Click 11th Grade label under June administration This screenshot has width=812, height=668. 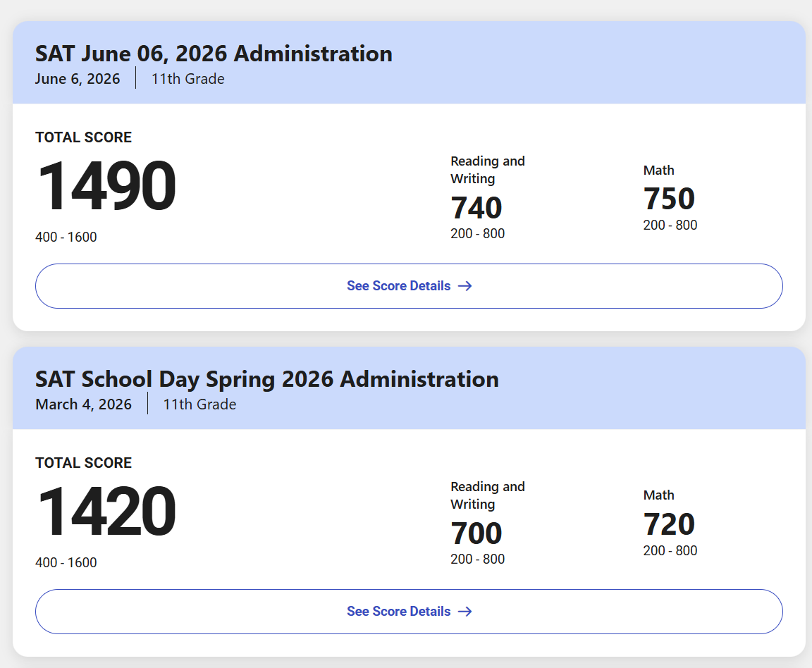click(188, 79)
